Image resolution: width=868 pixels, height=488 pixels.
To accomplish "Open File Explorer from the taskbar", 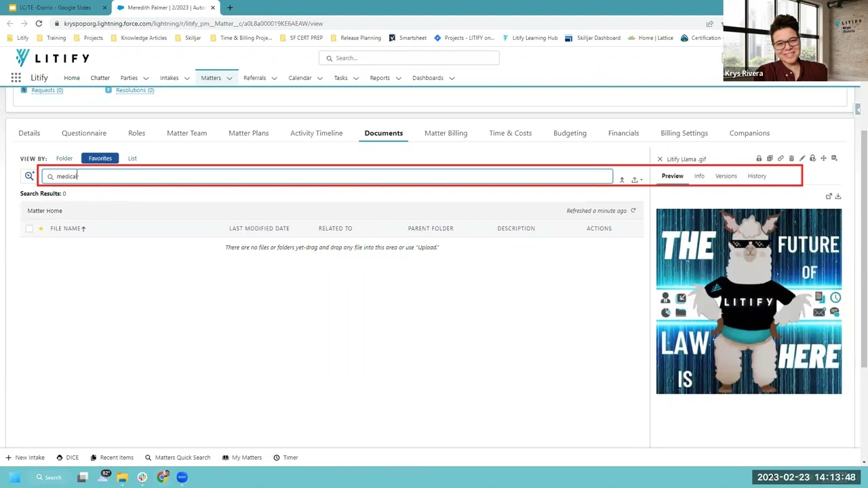I will click(x=122, y=477).
